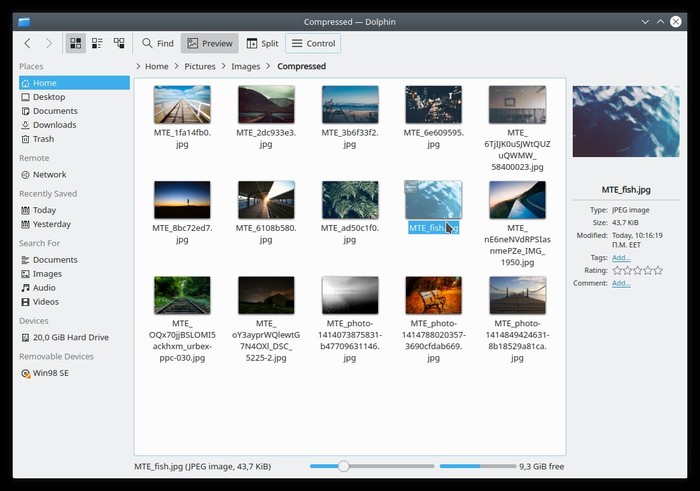Search for Documents
Viewport: 700px width, 491px height.
[x=74, y=260]
